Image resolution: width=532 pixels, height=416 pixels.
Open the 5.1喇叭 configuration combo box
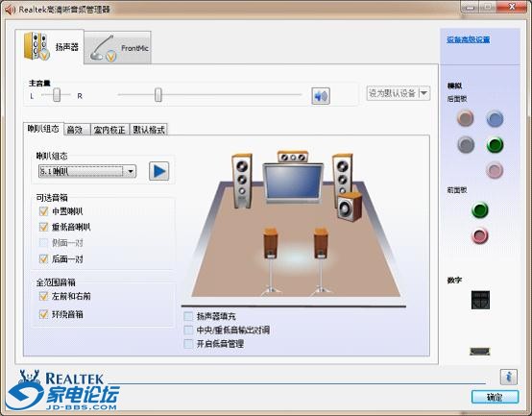[x=87, y=171]
